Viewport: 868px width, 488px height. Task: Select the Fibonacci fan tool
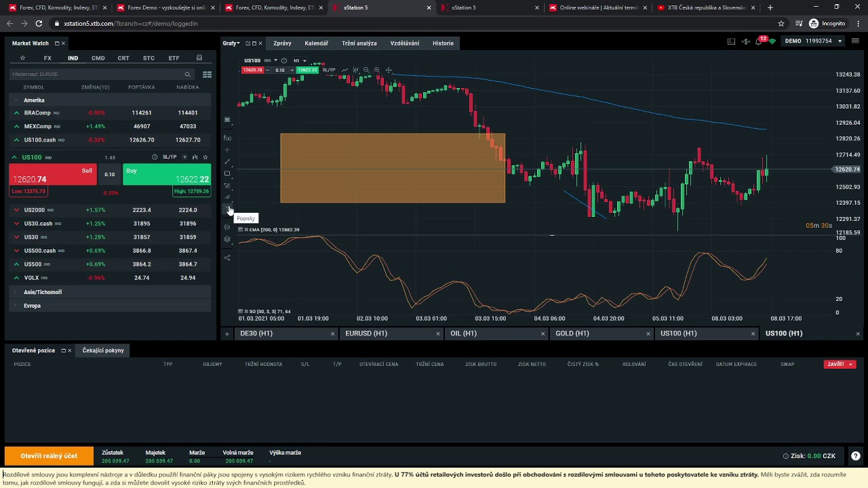[x=227, y=197]
